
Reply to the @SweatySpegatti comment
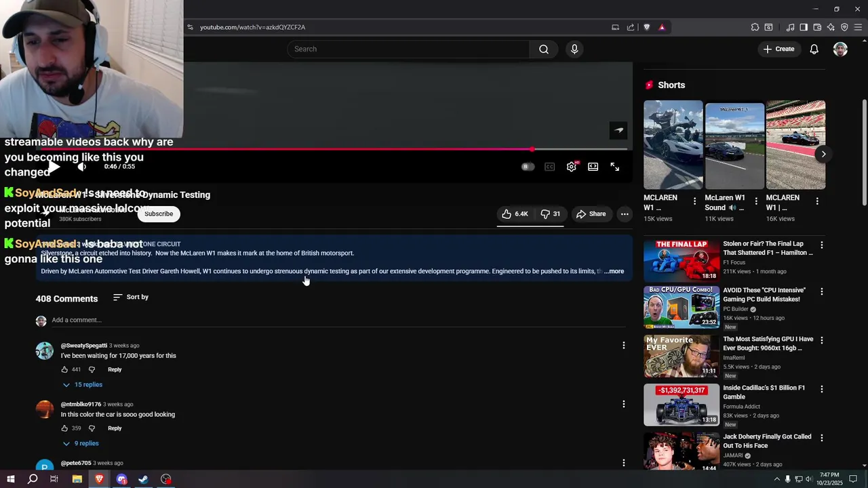115,369
